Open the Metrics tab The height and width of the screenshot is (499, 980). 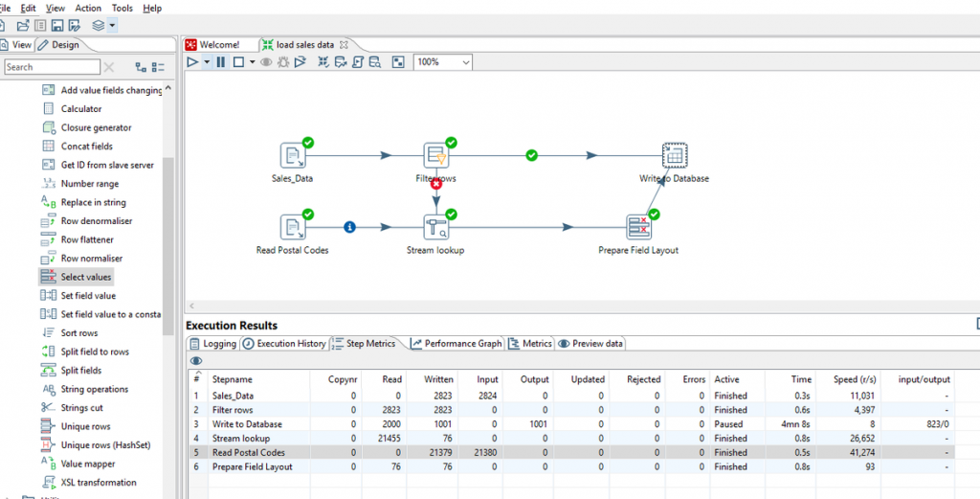(530, 343)
